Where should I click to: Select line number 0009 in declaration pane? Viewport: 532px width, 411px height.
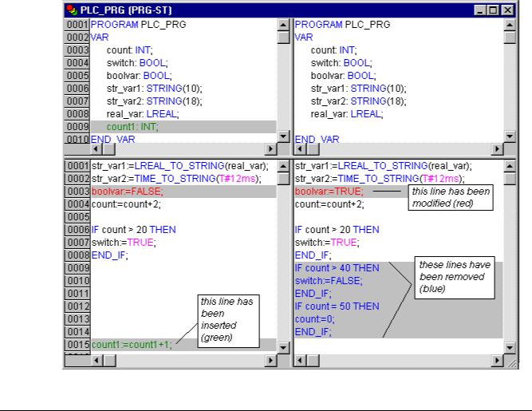(x=77, y=127)
